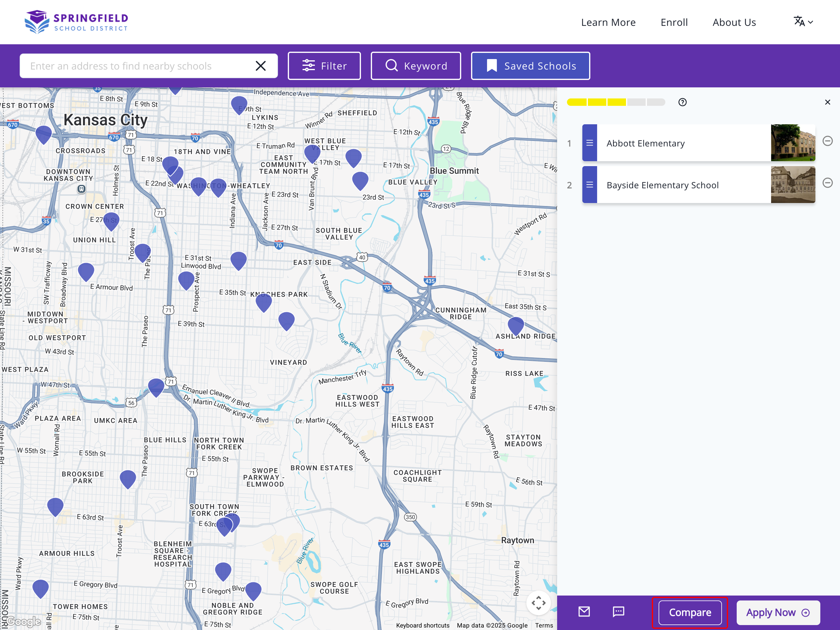
Task: Open the Filter options
Action: point(324,66)
